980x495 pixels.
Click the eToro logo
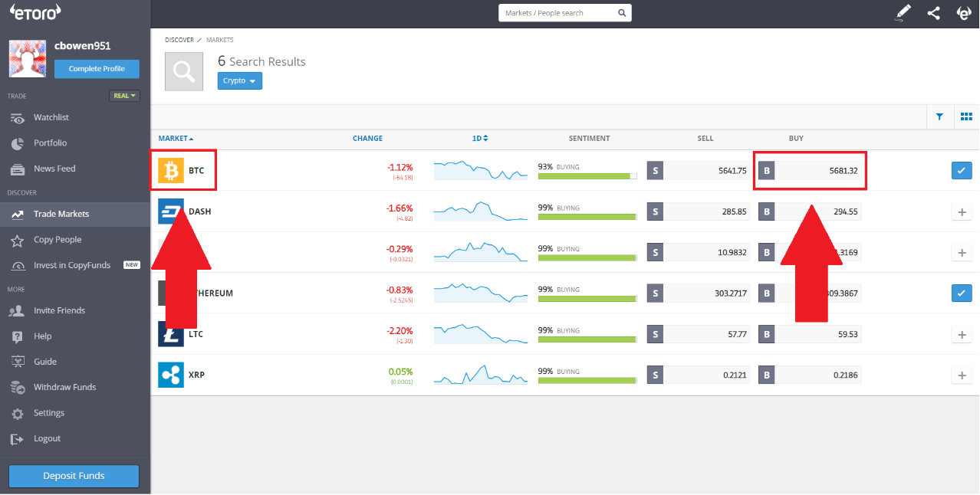[x=35, y=11]
